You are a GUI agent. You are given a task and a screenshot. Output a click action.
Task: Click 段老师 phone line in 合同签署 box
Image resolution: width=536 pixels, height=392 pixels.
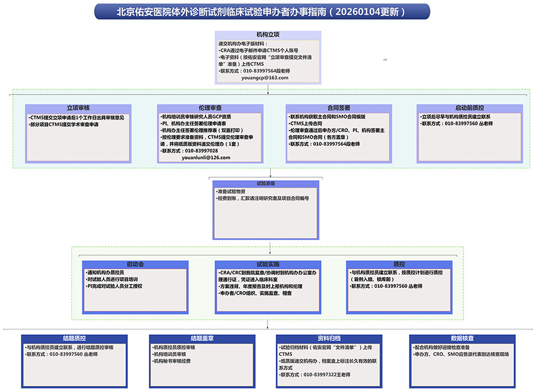click(324, 144)
